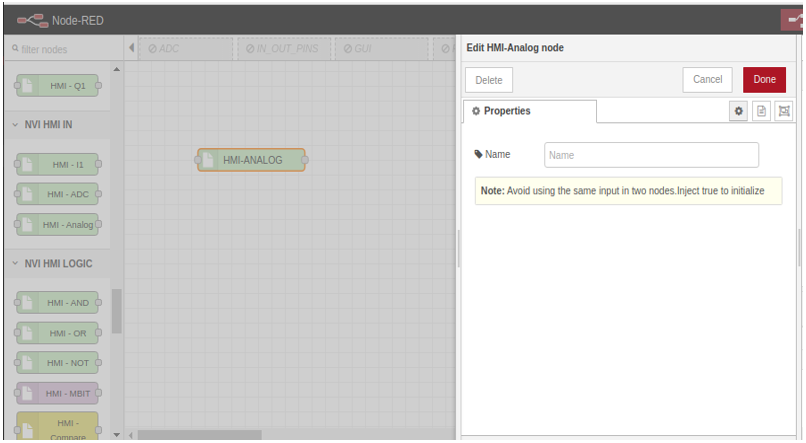
Task: Open node properties gear icon
Action: [740, 111]
